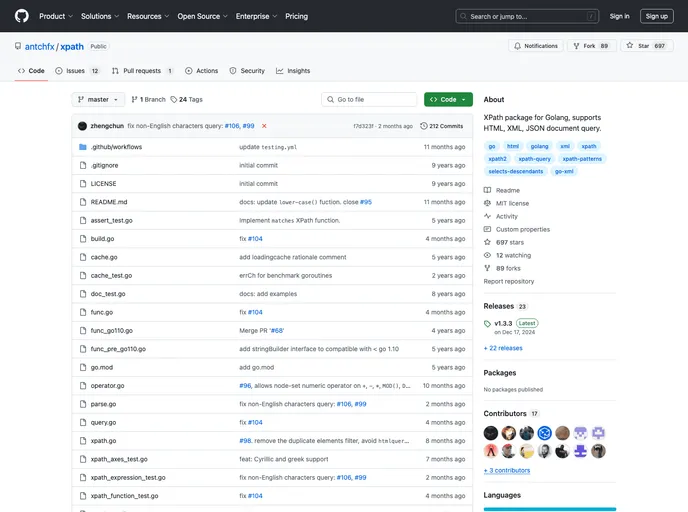
Task: Switch to the Actions tab
Action: click(201, 71)
